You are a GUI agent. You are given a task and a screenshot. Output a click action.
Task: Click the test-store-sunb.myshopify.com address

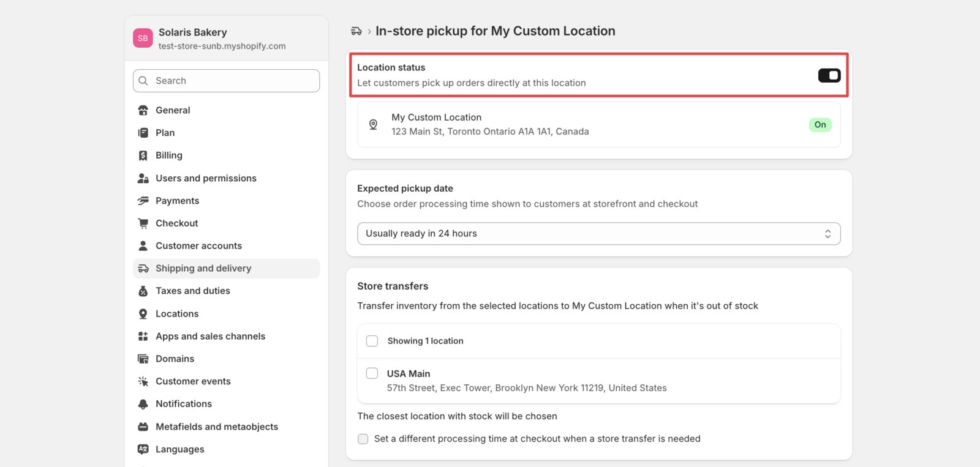pyautogui.click(x=222, y=46)
